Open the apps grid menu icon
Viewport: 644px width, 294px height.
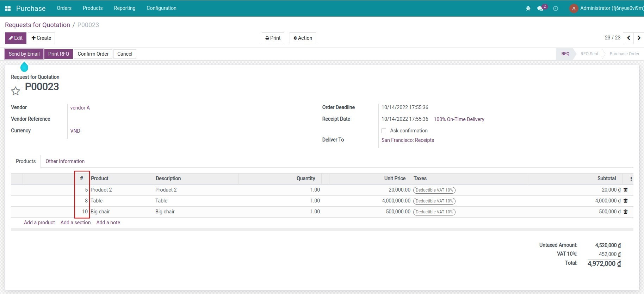pyautogui.click(x=8, y=8)
